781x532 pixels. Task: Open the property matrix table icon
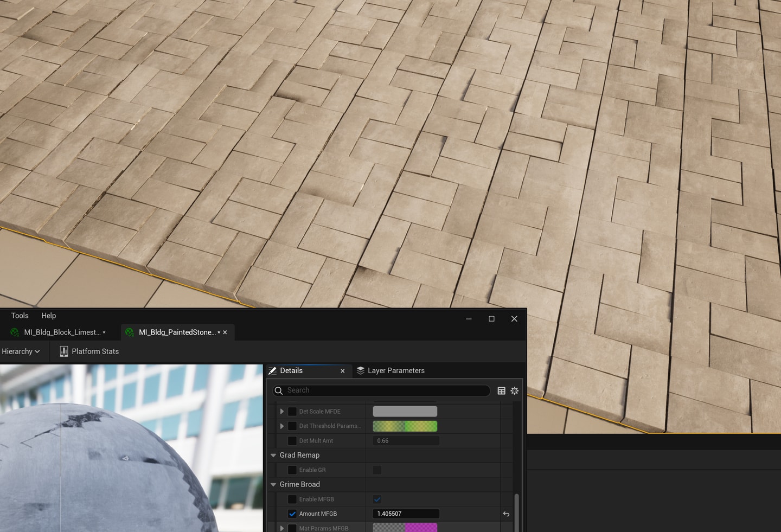(x=501, y=390)
